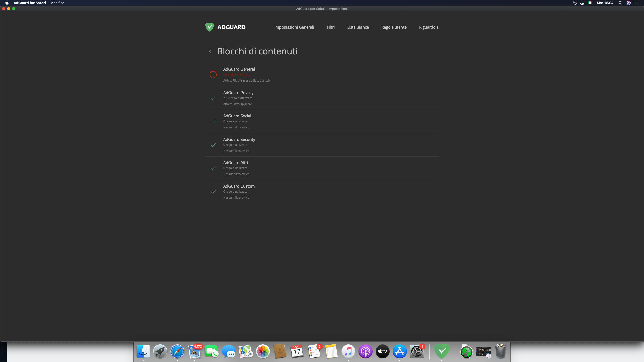The height and width of the screenshot is (362, 644).
Task: Click the green checkmark next to AdGuard Altri
Action: (x=213, y=168)
